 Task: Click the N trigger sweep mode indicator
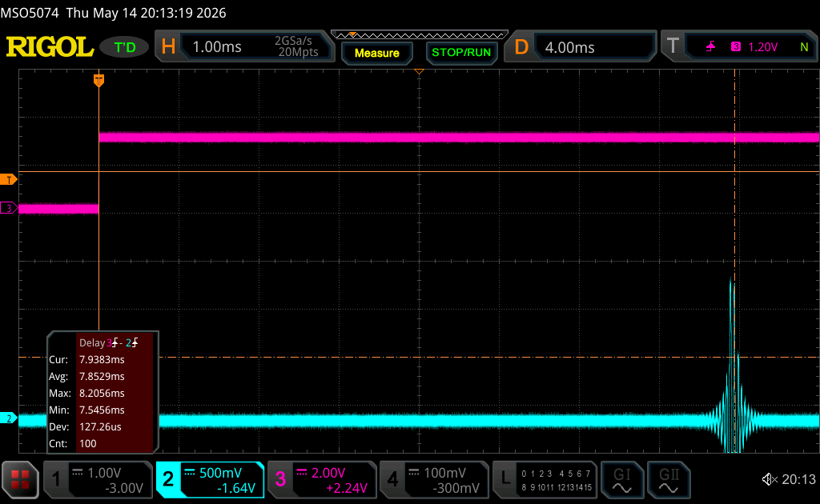(804, 47)
